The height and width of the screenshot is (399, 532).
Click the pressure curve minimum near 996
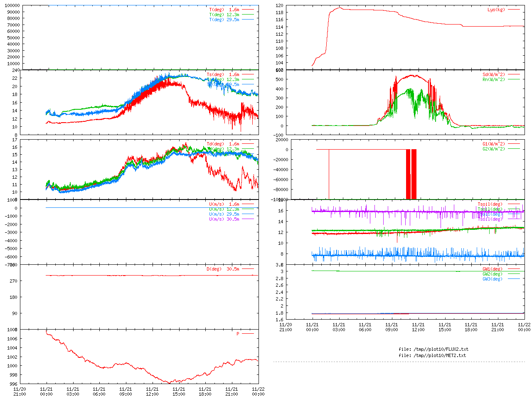(x=169, y=382)
